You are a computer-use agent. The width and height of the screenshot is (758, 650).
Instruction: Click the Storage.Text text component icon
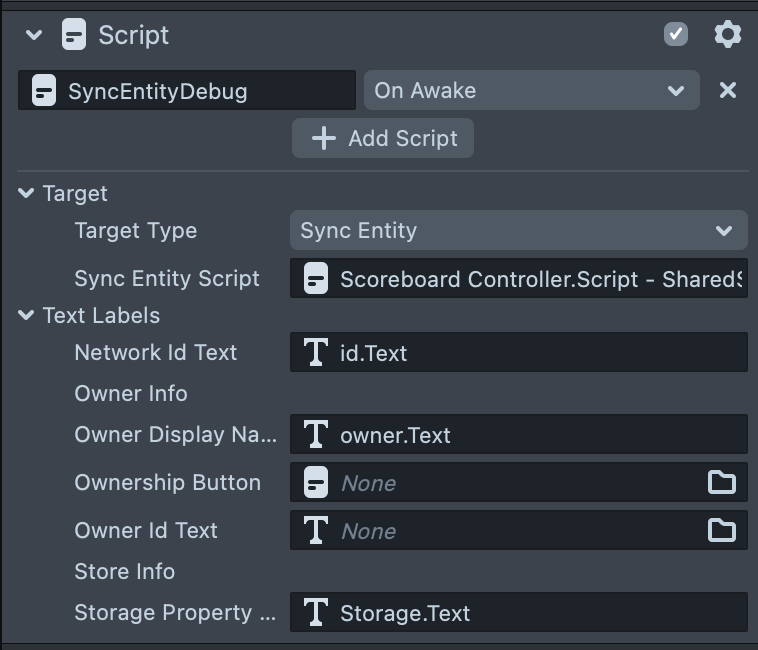coord(316,613)
